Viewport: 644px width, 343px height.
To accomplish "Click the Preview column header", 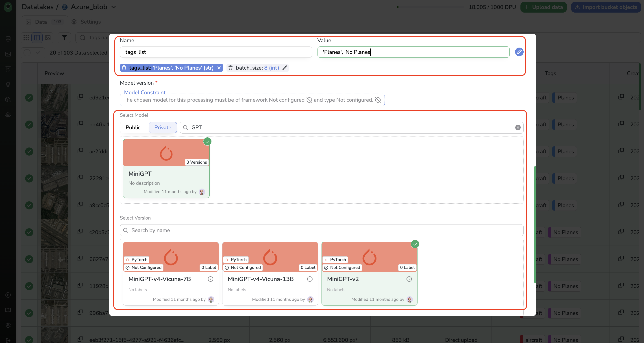I will click(x=54, y=73).
